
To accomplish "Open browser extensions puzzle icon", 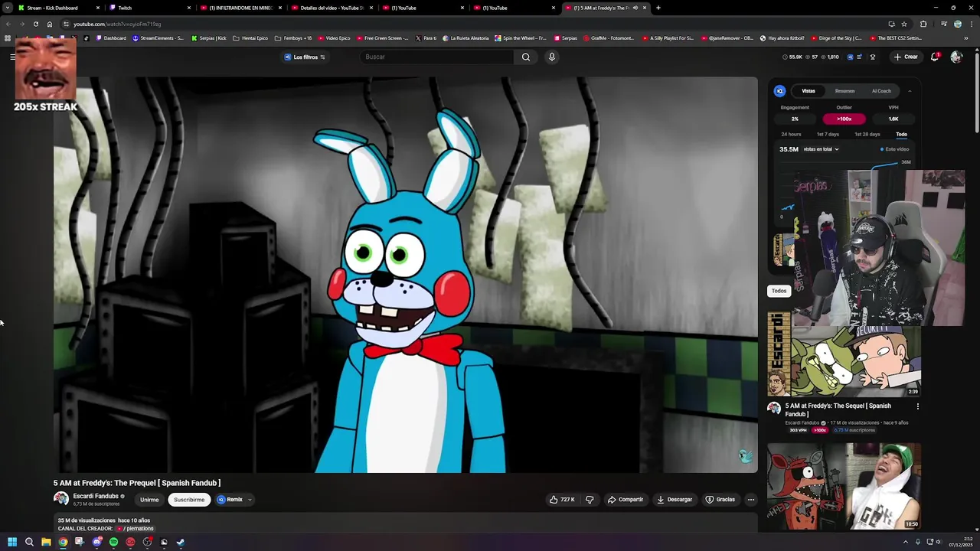I will pyautogui.click(x=923, y=24).
